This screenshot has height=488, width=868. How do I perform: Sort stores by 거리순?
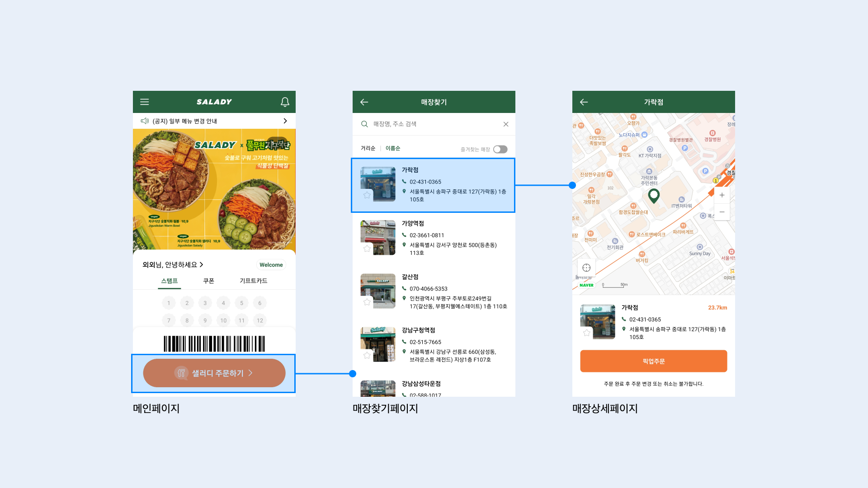click(x=368, y=148)
